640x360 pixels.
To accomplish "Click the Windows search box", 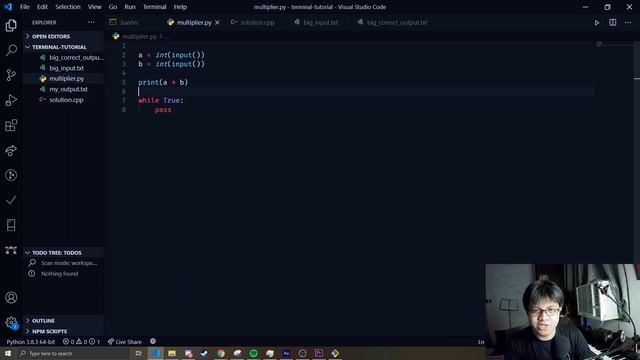I will [x=73, y=353].
